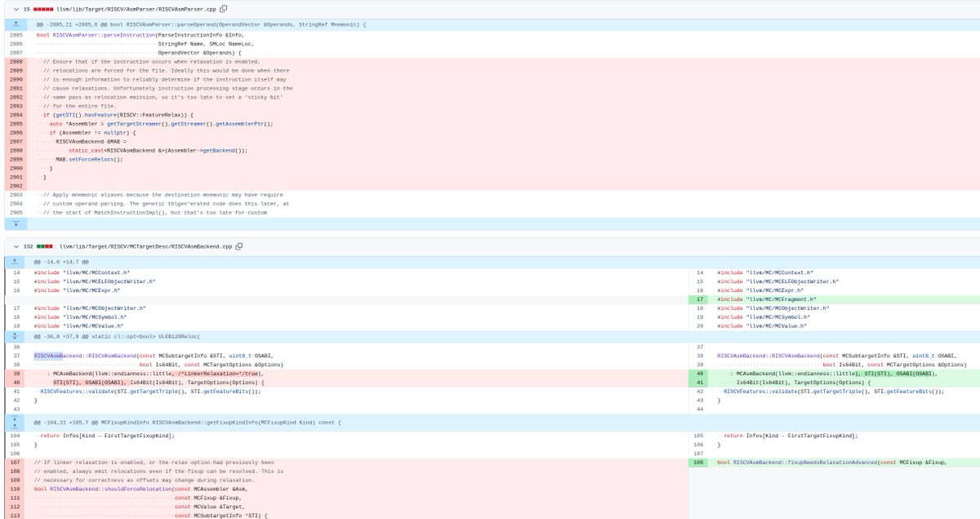Click shouldForceRelocation in the removed line

139,490
